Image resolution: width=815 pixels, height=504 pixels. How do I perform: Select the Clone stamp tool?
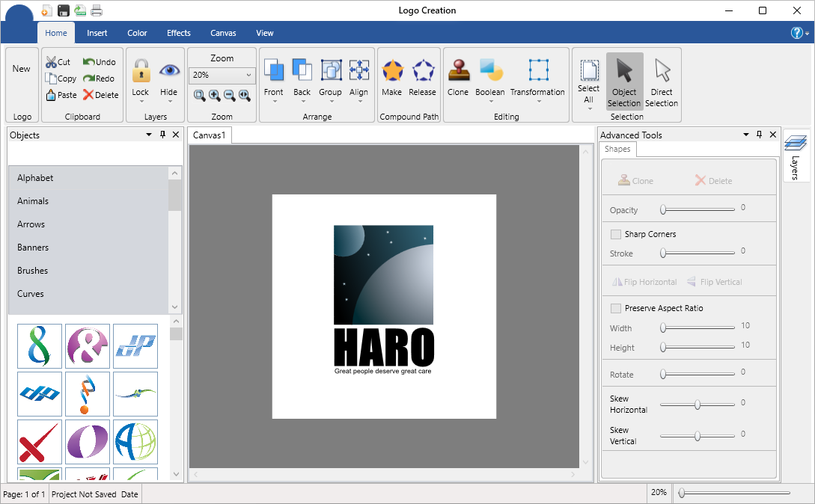click(458, 72)
